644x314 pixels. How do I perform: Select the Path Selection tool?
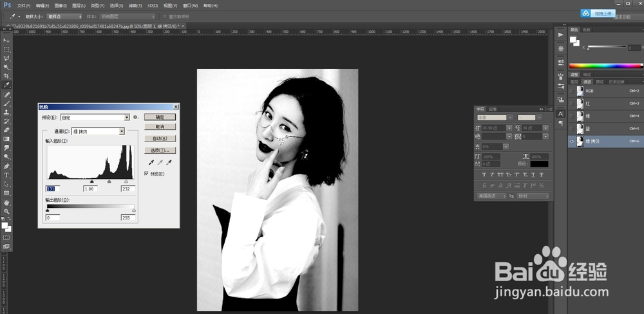(6, 184)
